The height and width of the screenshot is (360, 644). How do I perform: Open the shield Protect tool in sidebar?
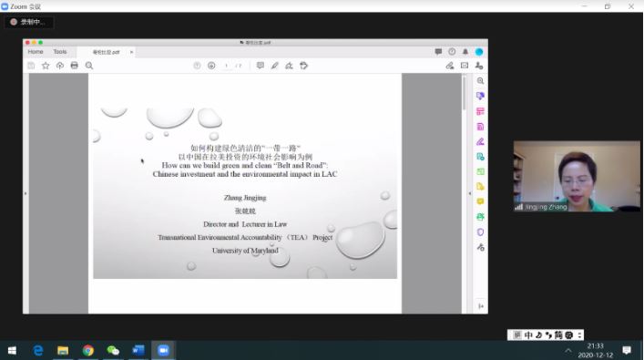coord(480,232)
